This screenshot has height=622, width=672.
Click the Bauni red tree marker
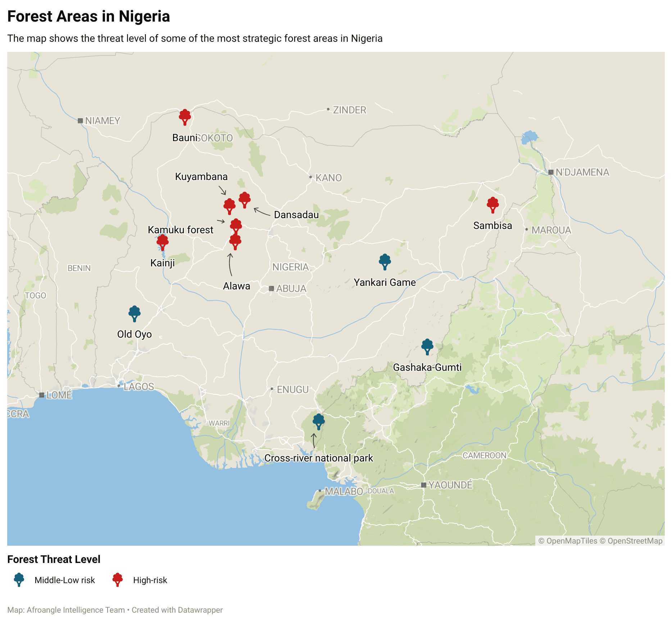(185, 117)
